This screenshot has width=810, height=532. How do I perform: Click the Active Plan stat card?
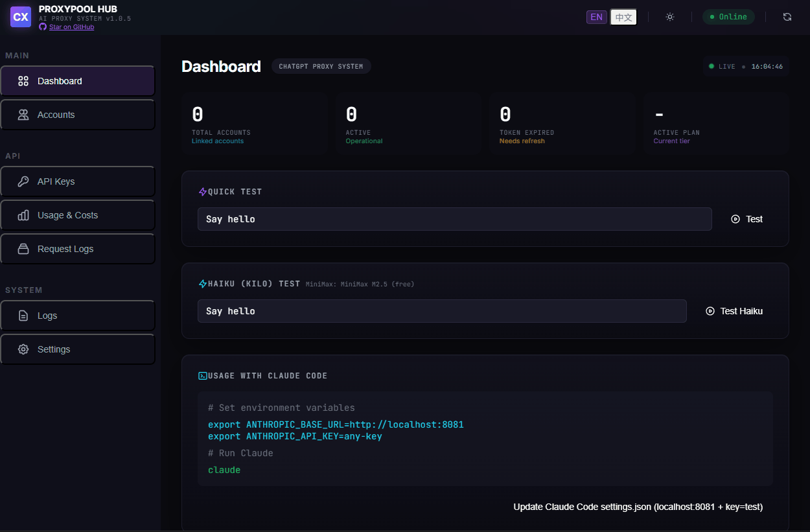point(716,123)
